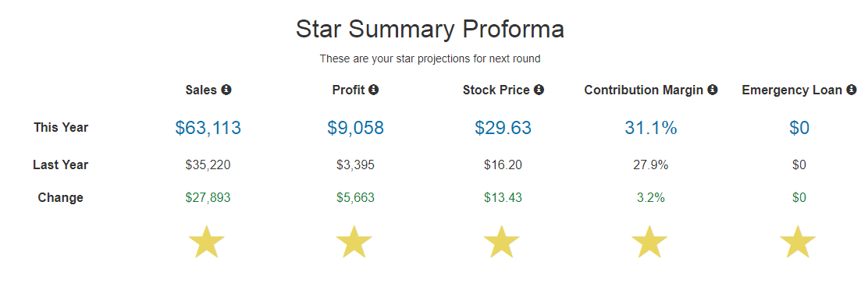Screen dimensions: 868x283
Task: Show info for Contribution Margin
Action: point(713,90)
